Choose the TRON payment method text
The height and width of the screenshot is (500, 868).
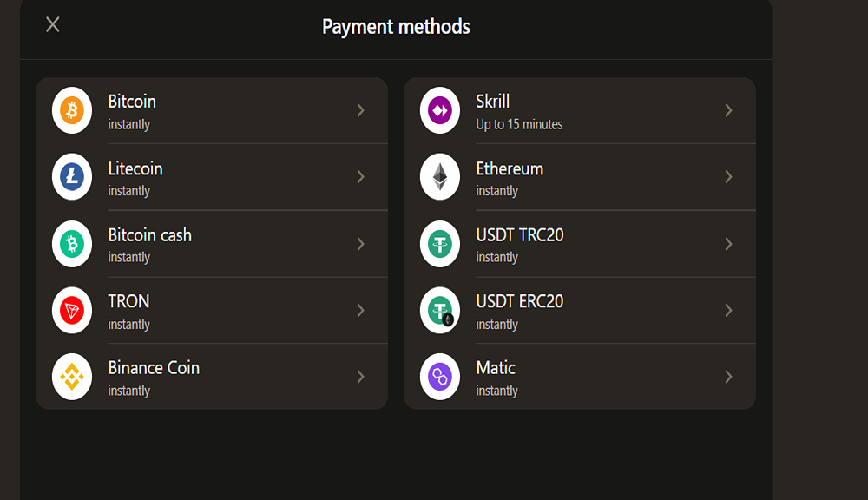(128, 301)
